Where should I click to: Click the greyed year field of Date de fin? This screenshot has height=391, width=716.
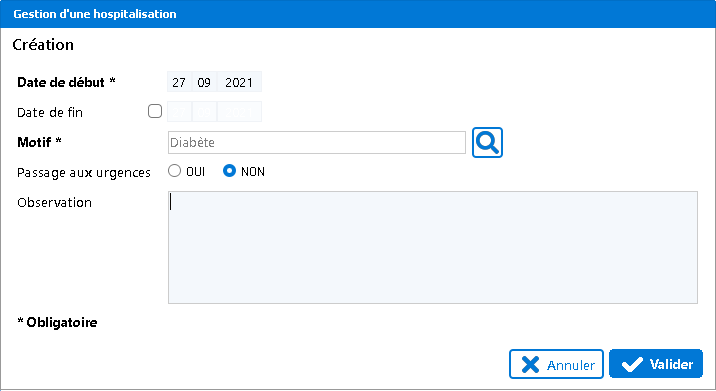pos(239,112)
